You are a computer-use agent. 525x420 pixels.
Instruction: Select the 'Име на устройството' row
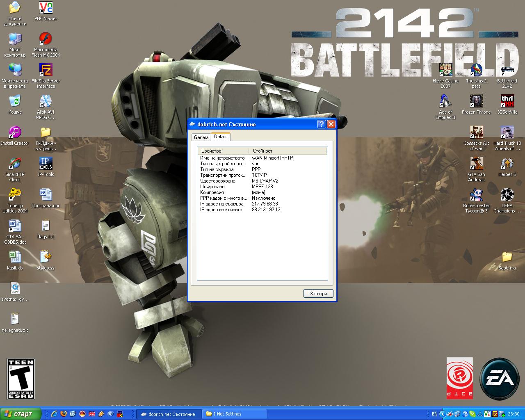[262, 158]
